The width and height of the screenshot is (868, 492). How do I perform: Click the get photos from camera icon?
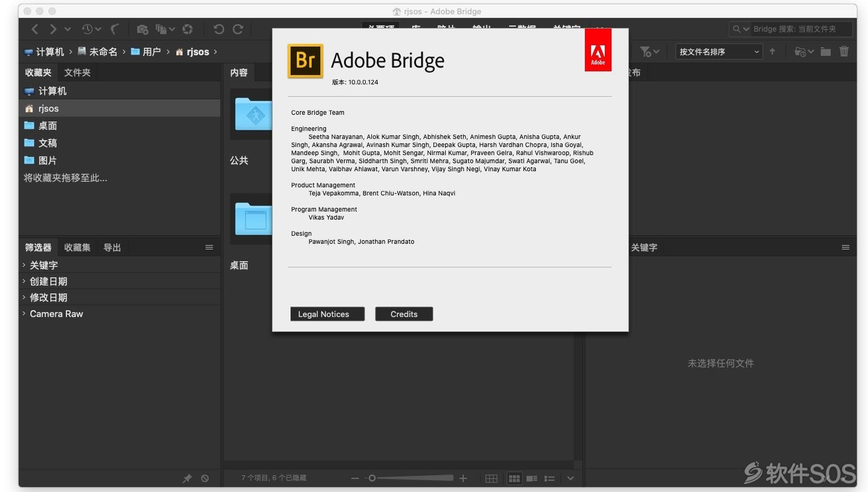point(142,29)
